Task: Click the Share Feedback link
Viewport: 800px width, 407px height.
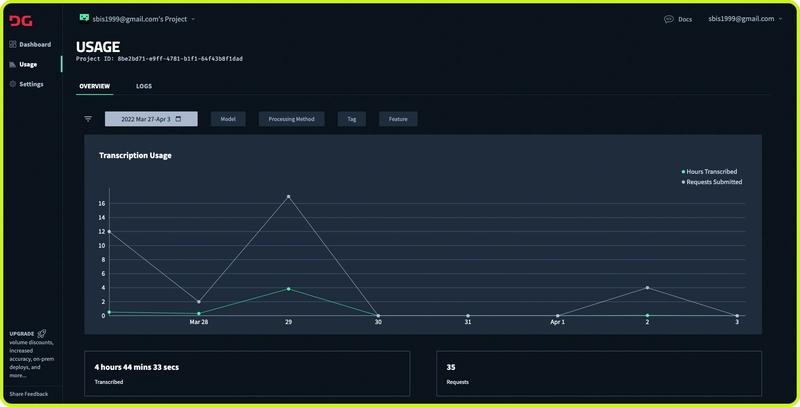Action: (30, 396)
